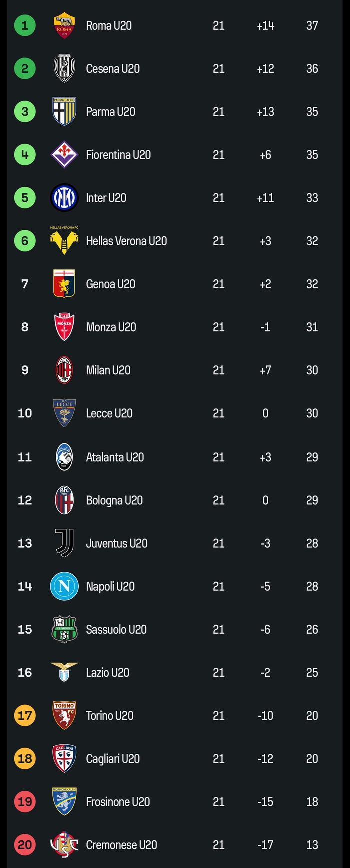Click the Parma U20 club crest
This screenshot has height=868, width=350.
(64, 111)
